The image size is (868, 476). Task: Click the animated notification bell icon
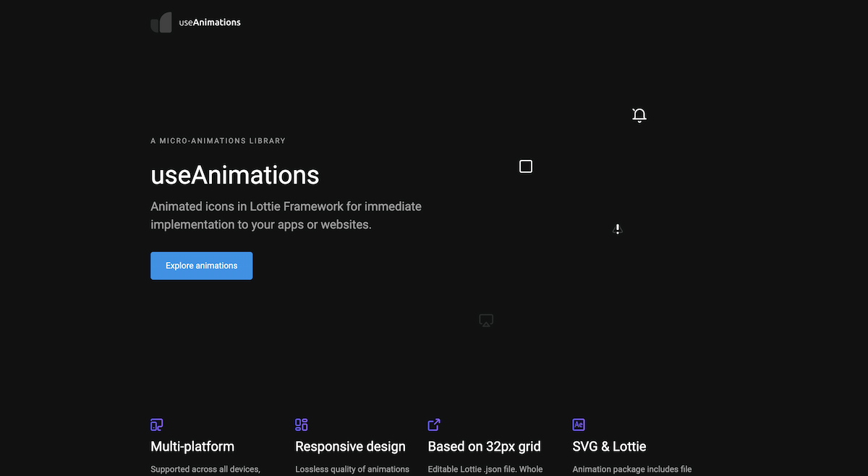pyautogui.click(x=639, y=115)
